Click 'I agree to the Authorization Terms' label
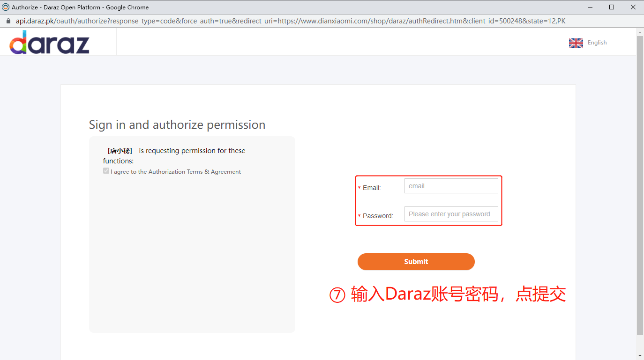Image resolution: width=644 pixels, height=360 pixels. click(x=176, y=172)
